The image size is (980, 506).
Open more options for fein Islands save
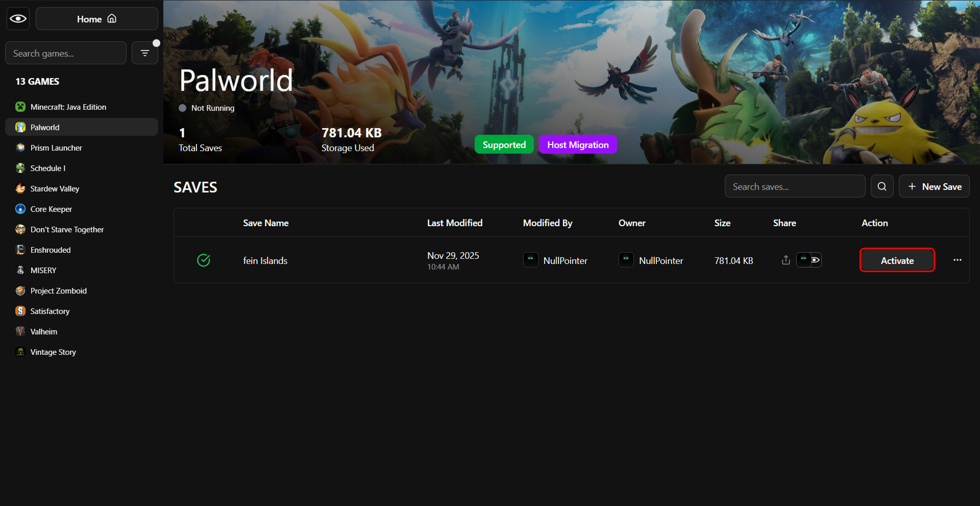coord(958,260)
